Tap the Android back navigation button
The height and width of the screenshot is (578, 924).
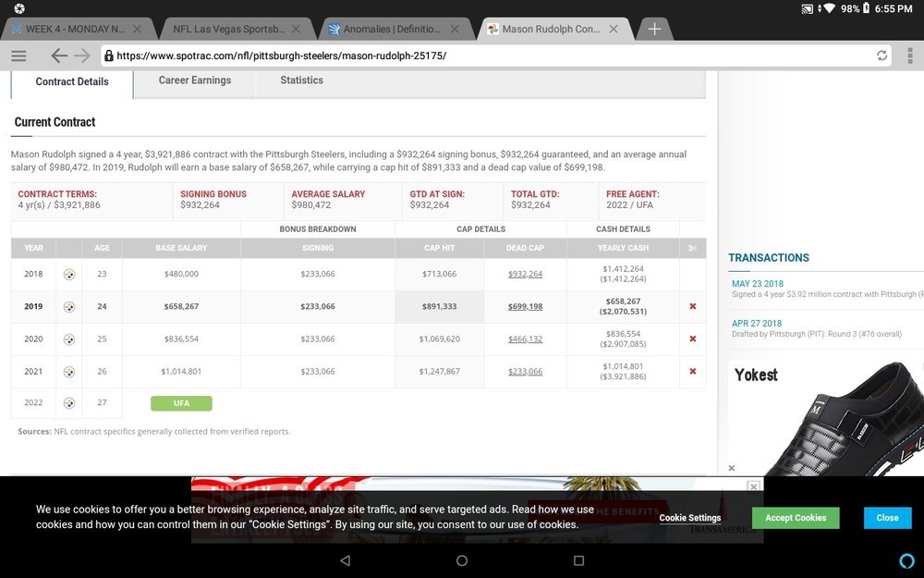pos(346,560)
